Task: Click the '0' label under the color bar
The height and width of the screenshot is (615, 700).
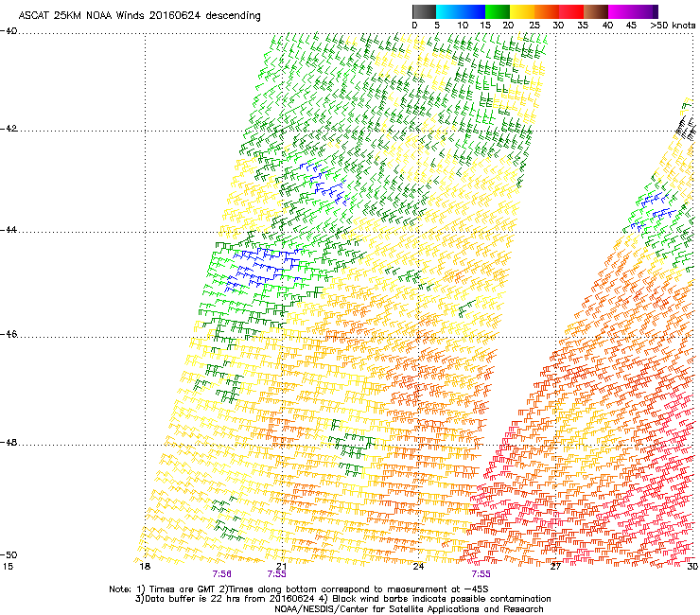Action: (x=414, y=26)
